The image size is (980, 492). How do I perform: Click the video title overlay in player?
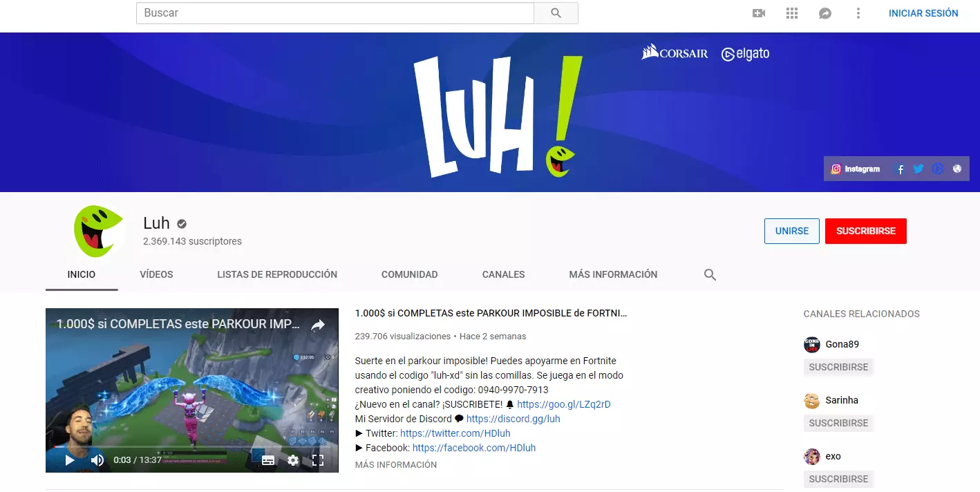pos(178,324)
